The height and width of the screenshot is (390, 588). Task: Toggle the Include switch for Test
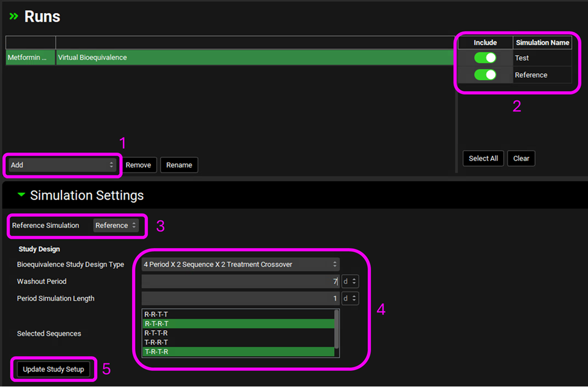[485, 58]
